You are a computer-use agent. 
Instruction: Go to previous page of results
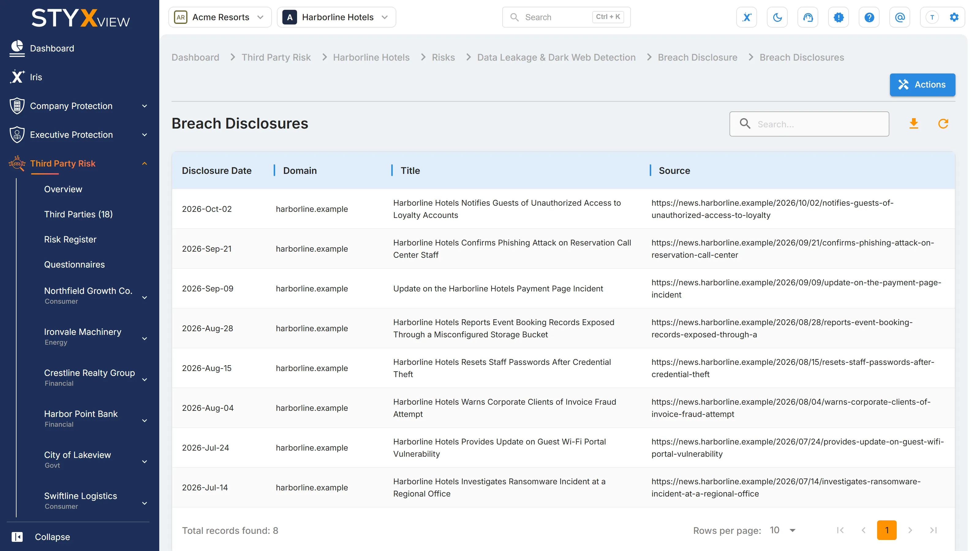(863, 530)
